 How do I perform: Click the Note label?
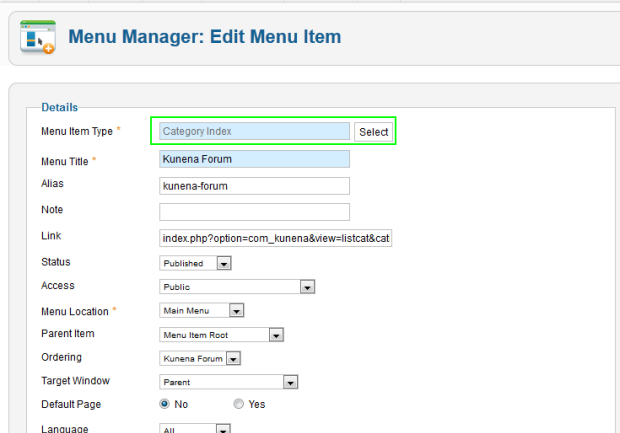coord(52,210)
